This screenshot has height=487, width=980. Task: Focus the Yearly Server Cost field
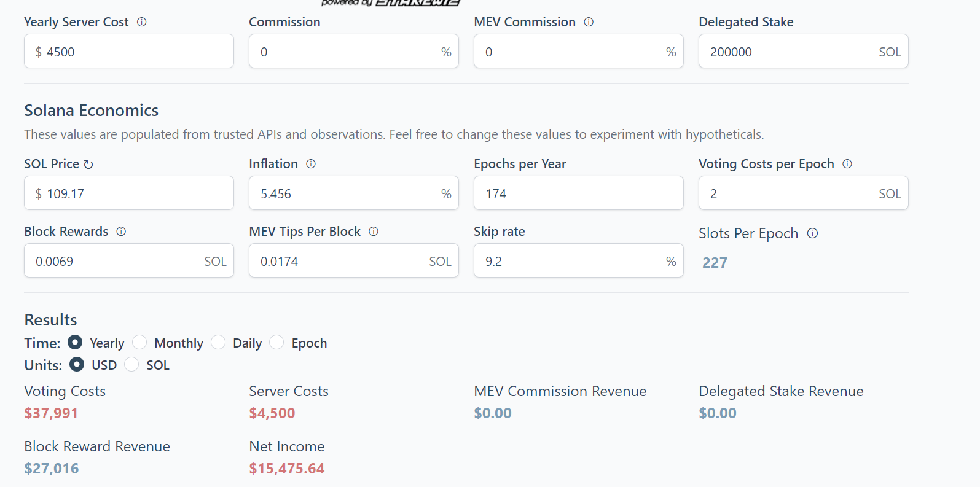coord(129,51)
